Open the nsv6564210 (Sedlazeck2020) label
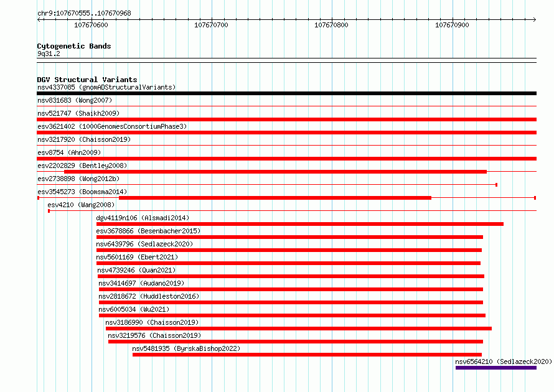 click(x=503, y=362)
